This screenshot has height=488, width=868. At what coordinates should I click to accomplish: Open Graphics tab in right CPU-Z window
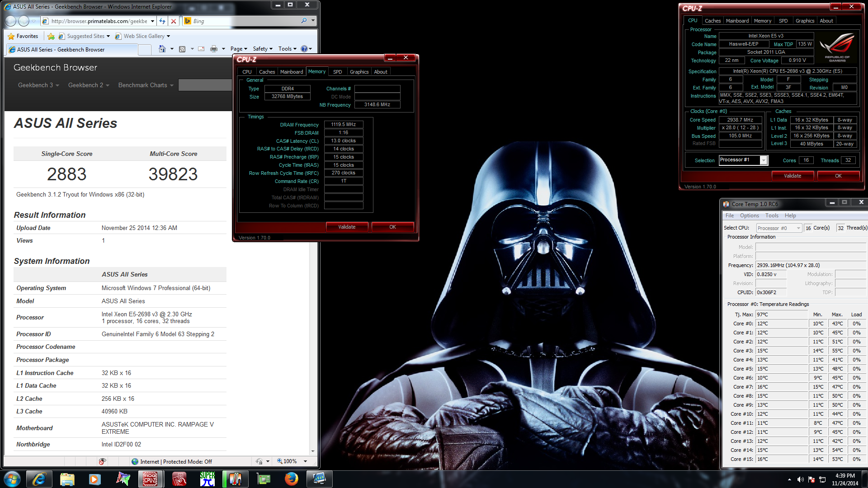point(805,21)
